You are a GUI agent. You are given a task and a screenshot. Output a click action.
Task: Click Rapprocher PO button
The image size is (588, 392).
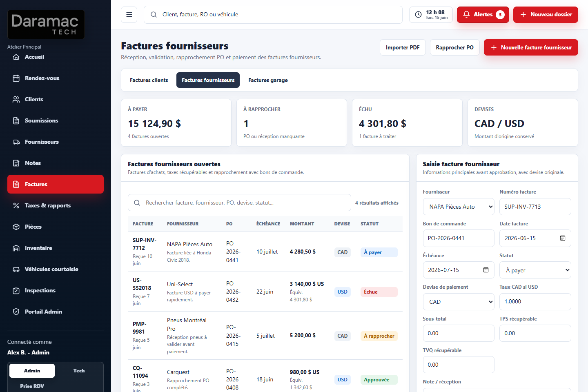click(x=454, y=47)
